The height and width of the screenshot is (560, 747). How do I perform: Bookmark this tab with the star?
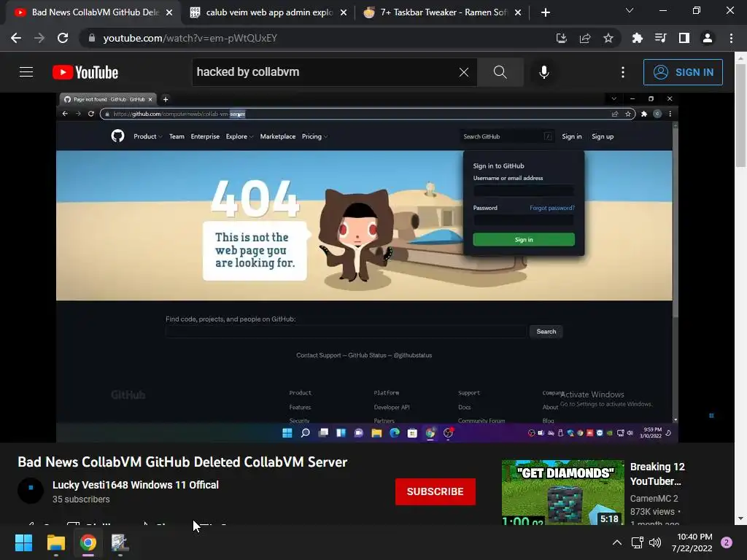tap(608, 38)
